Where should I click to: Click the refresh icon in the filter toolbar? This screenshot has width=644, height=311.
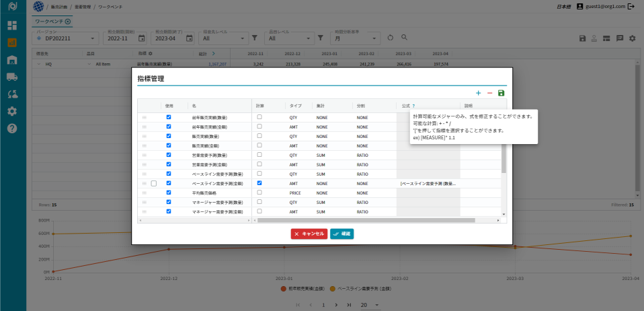391,38
